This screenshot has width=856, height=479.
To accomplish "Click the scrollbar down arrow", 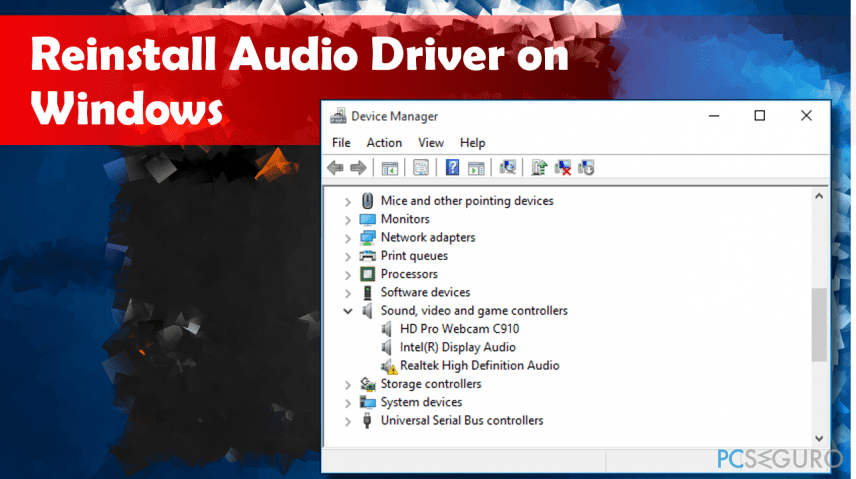I will click(x=819, y=439).
